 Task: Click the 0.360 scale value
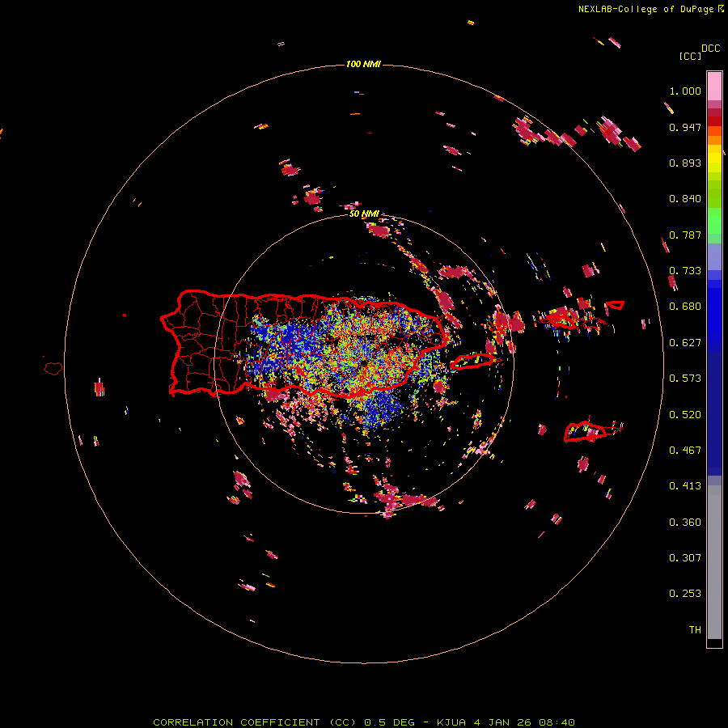click(x=685, y=523)
